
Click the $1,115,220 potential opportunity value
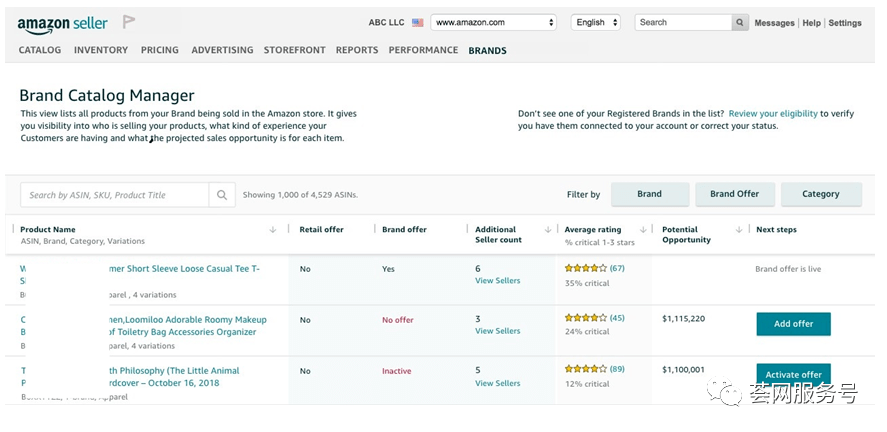click(x=683, y=319)
